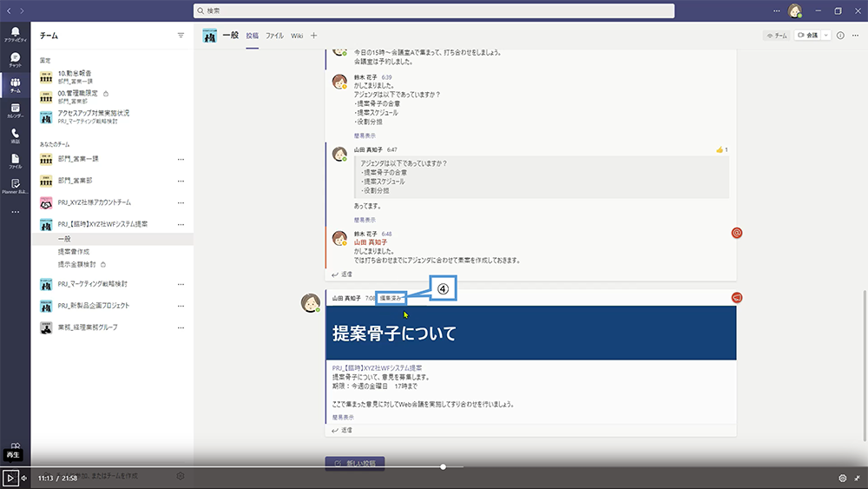Open the Calls section

point(15,135)
